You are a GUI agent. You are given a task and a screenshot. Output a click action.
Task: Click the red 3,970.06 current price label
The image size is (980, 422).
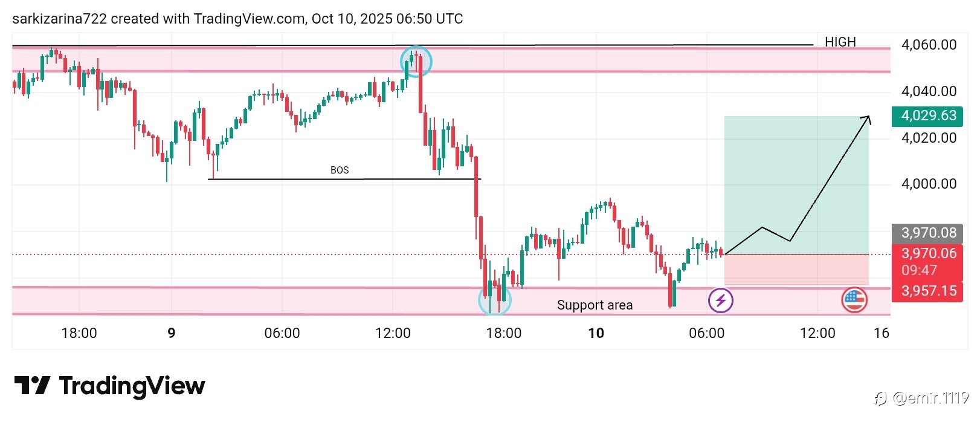click(927, 254)
